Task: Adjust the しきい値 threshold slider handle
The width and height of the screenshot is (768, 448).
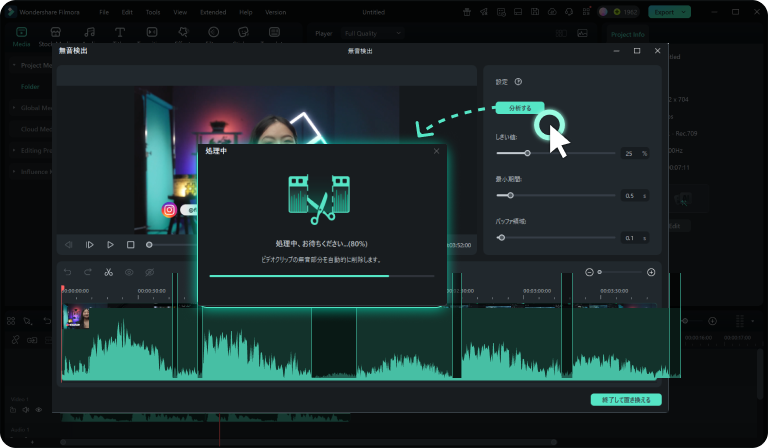Action: click(528, 153)
